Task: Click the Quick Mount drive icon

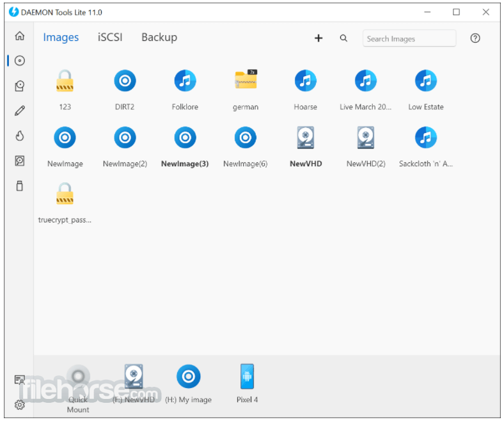Action: pos(78,388)
